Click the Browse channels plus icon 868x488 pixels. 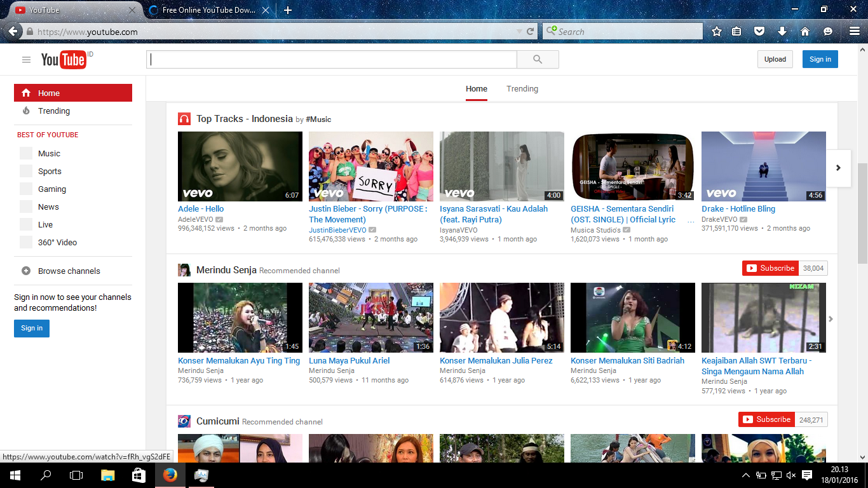(26, 271)
